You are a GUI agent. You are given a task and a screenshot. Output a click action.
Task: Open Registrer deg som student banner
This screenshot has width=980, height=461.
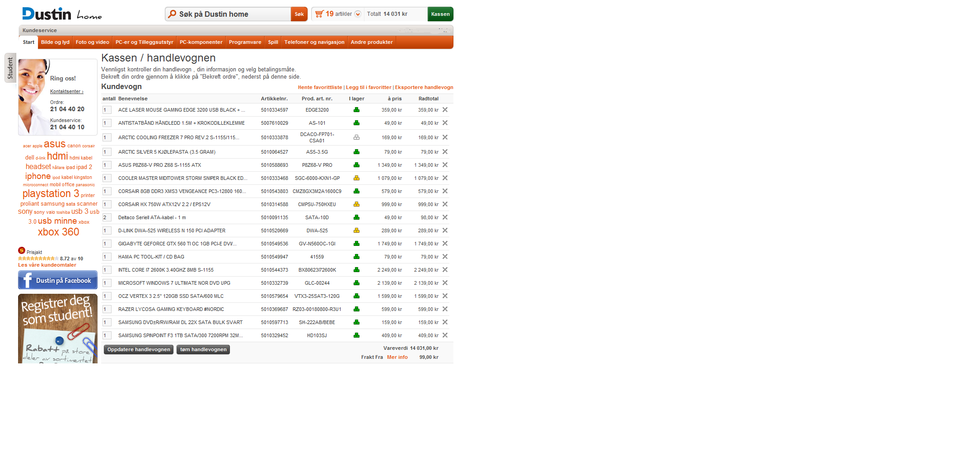(x=58, y=329)
